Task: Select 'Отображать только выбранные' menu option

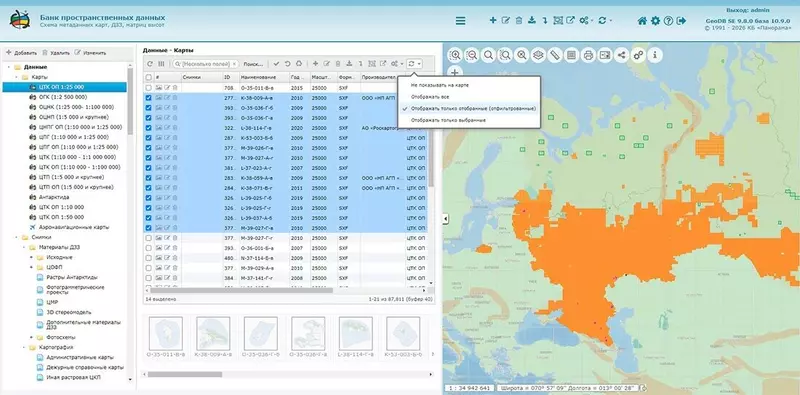Action: coord(468,120)
